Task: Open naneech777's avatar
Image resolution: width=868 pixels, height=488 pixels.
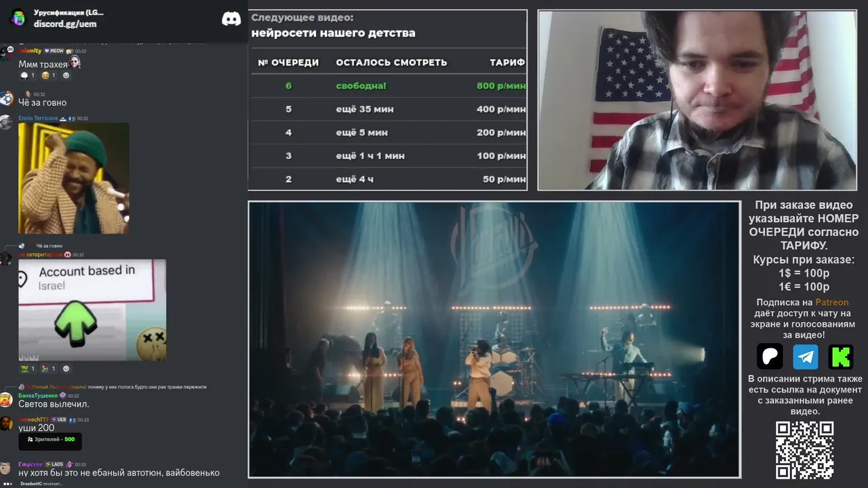Action: tap(6, 424)
